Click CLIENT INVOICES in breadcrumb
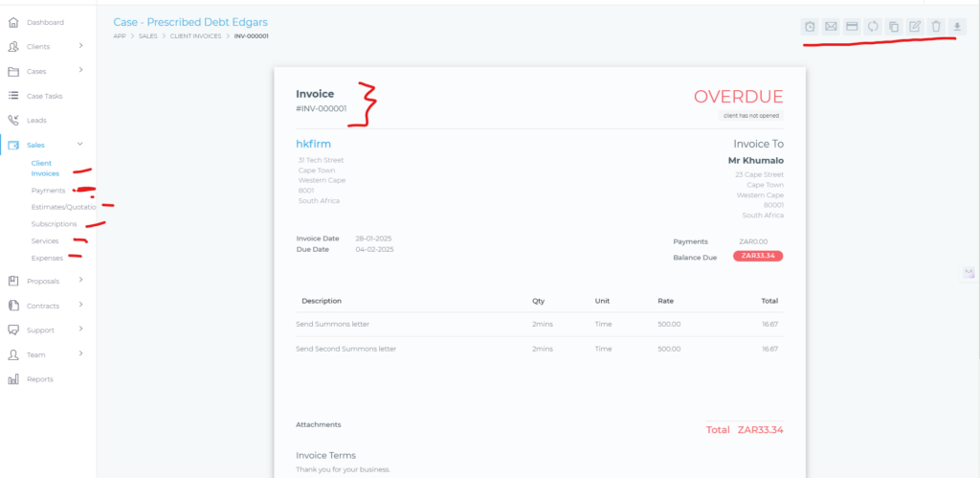Screen dimensions: 980x478 click(x=197, y=36)
